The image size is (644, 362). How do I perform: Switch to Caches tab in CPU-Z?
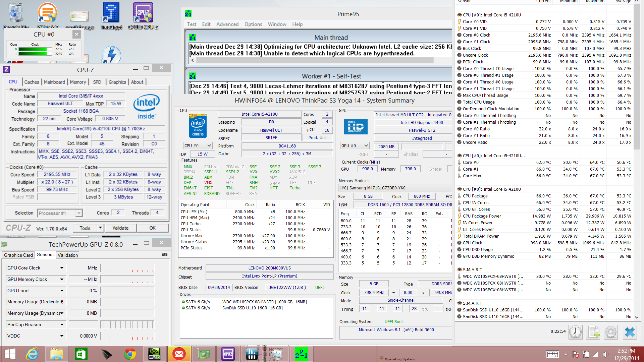click(x=32, y=82)
